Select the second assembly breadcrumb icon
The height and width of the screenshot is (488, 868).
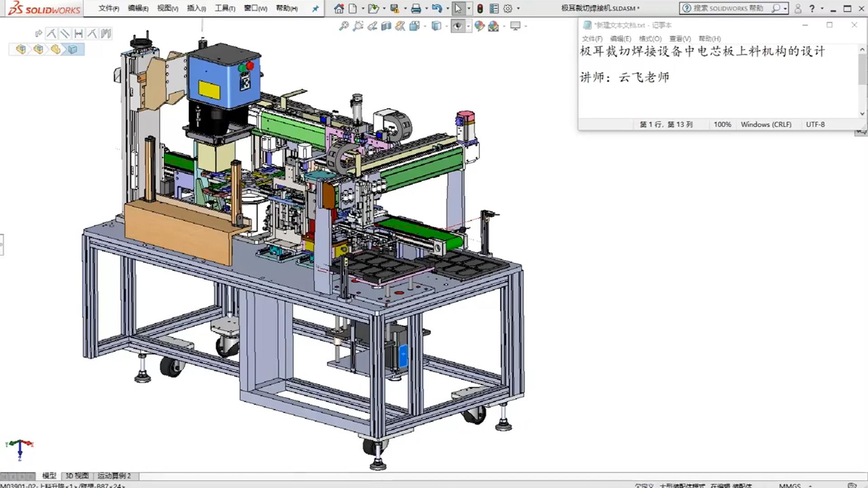click(38, 49)
